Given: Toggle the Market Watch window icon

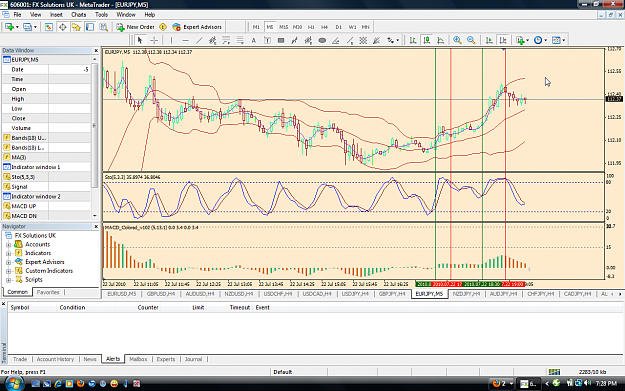Looking at the screenshot, I should tap(49, 27).
